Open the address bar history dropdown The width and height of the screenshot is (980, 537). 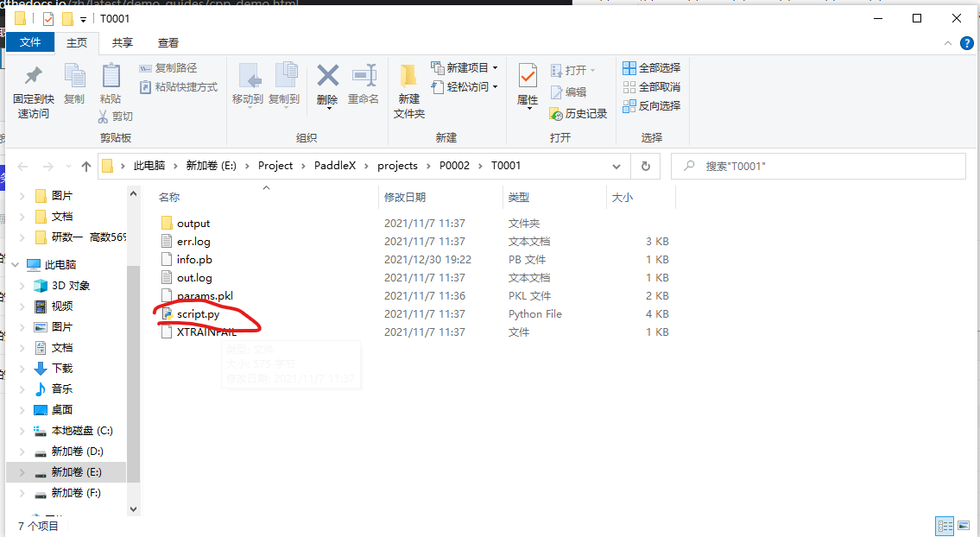click(x=616, y=166)
